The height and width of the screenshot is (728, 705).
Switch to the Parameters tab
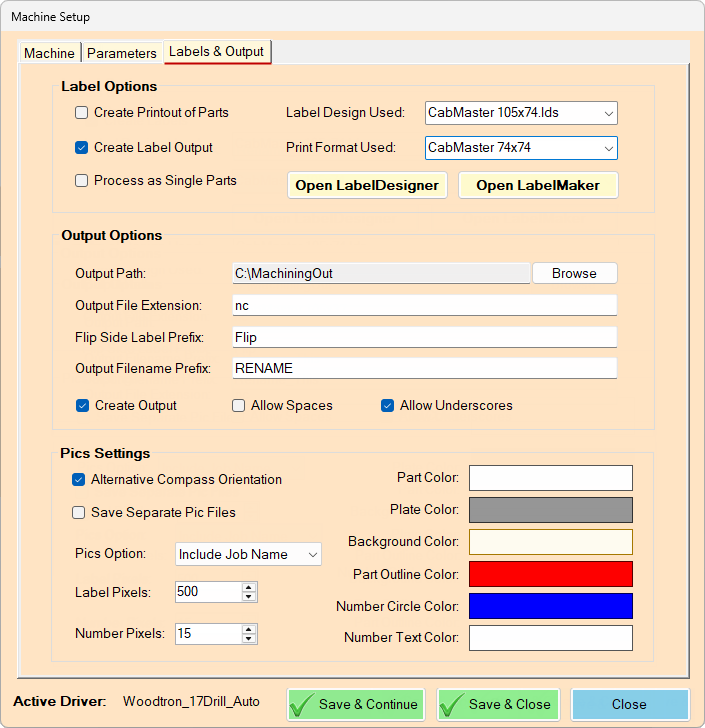pos(121,53)
